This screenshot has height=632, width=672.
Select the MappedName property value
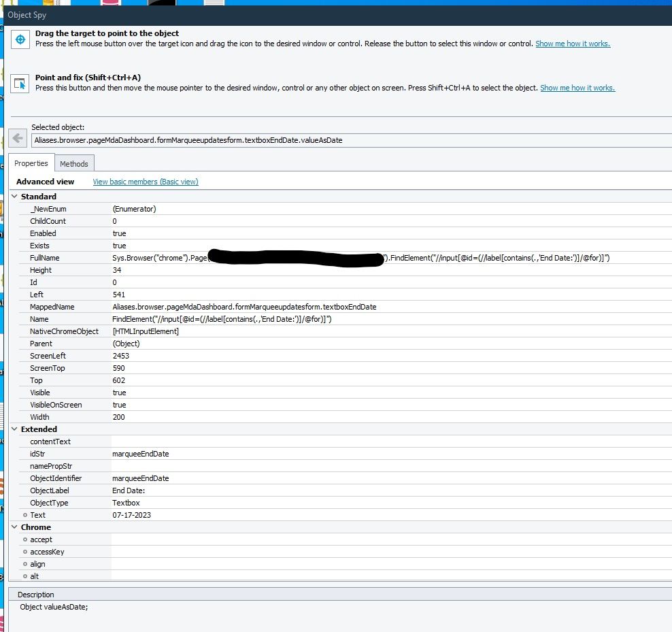[x=244, y=307]
